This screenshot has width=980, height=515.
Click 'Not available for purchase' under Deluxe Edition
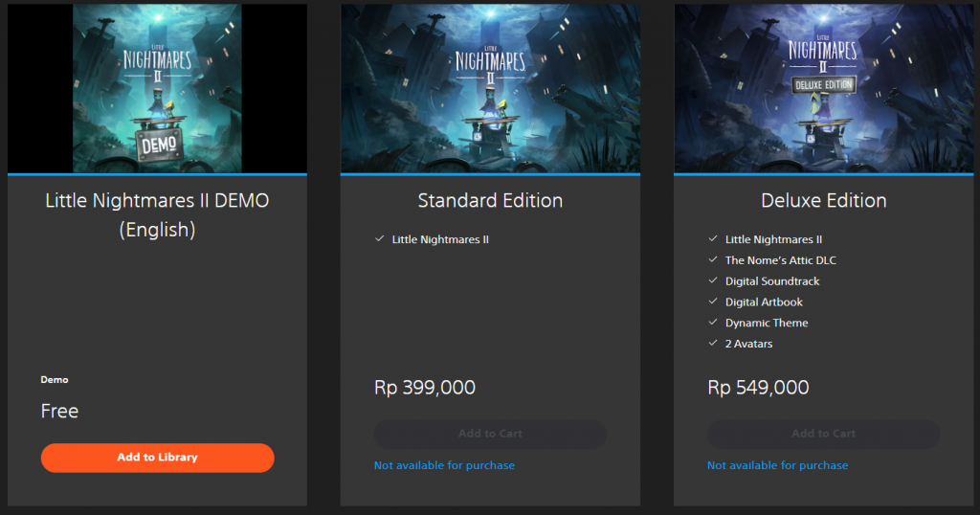click(777, 465)
